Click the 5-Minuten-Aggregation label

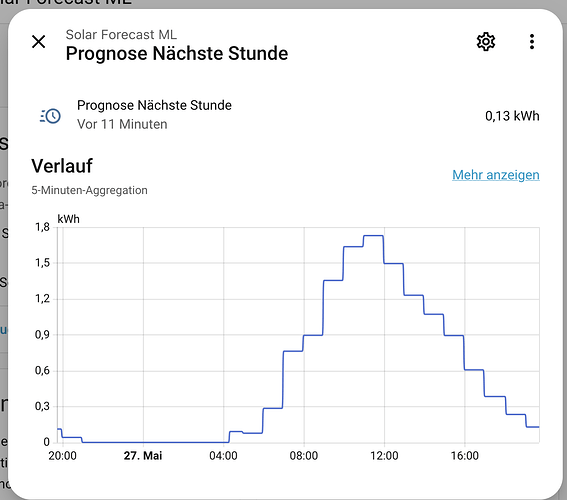(x=89, y=190)
